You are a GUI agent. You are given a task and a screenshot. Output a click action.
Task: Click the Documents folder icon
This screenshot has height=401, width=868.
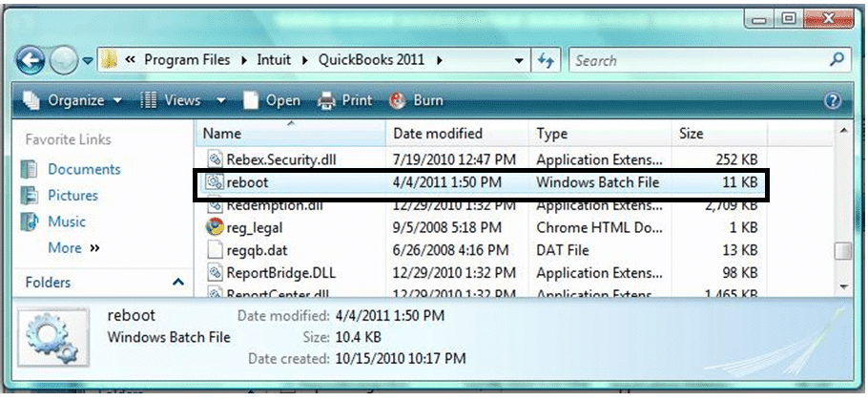pos(29,169)
